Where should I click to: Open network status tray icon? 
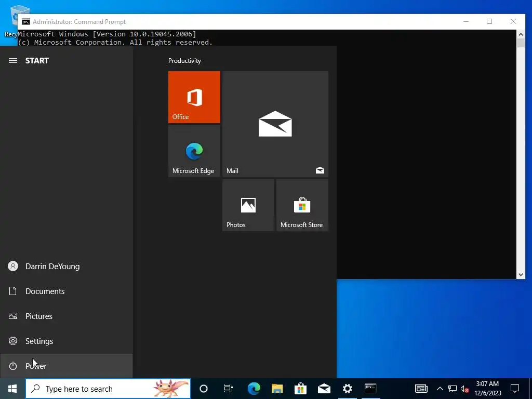[453, 389]
